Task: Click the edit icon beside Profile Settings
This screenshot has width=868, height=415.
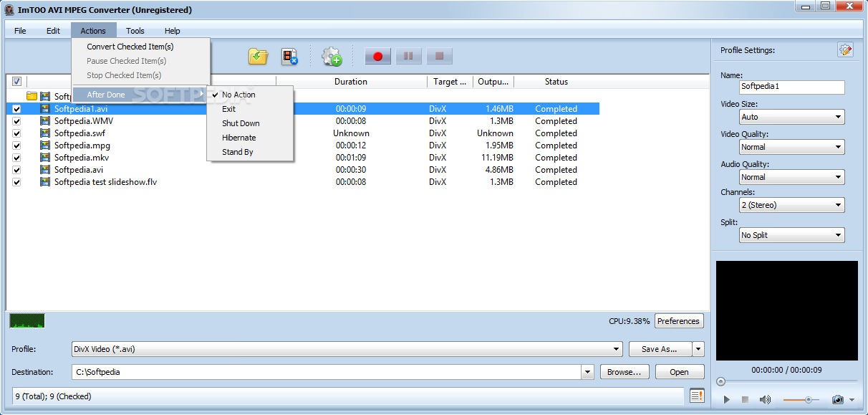Action: click(845, 50)
